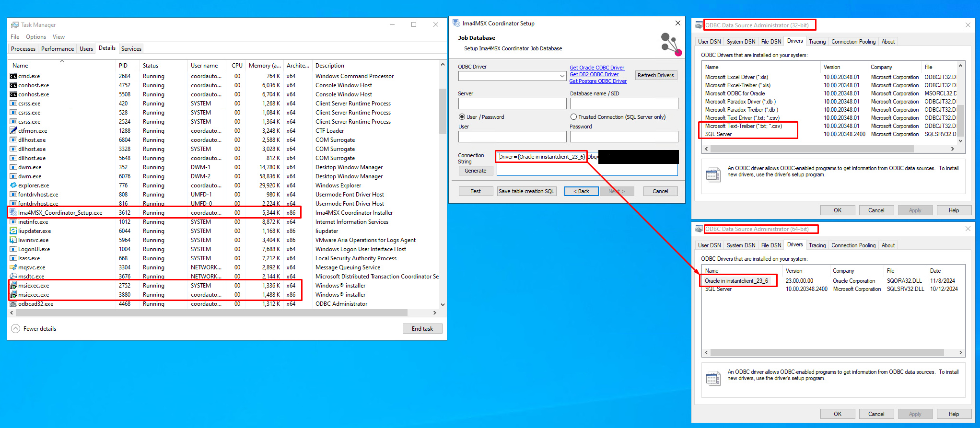Click the Get Oracle ODBC Driver link
The width and height of the screenshot is (980, 428).
point(597,68)
